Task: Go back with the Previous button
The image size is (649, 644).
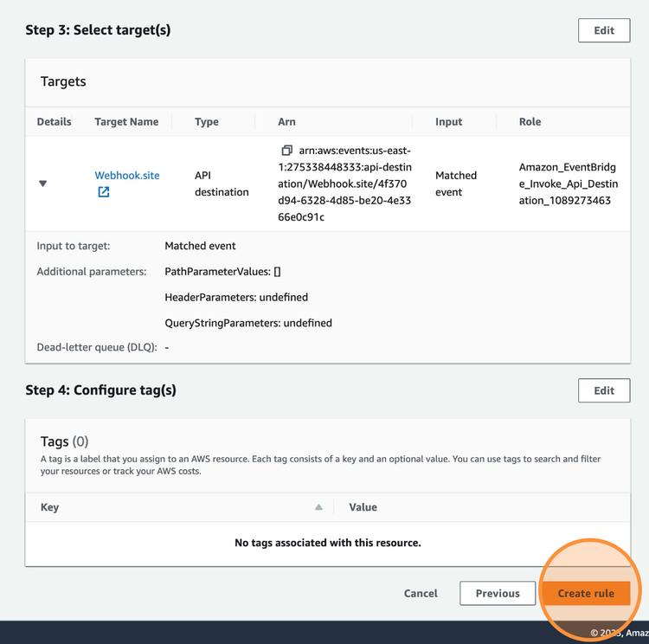Action: pos(498,593)
